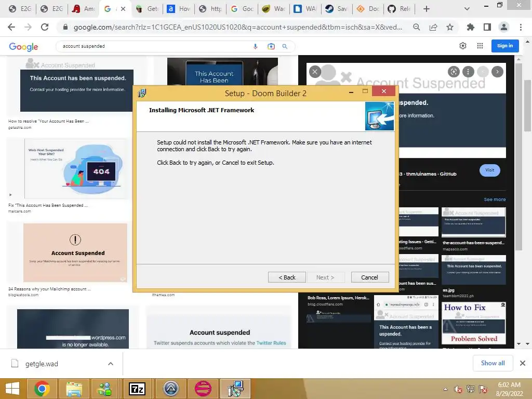
Task: Go to next image in preview
Action: [497, 72]
